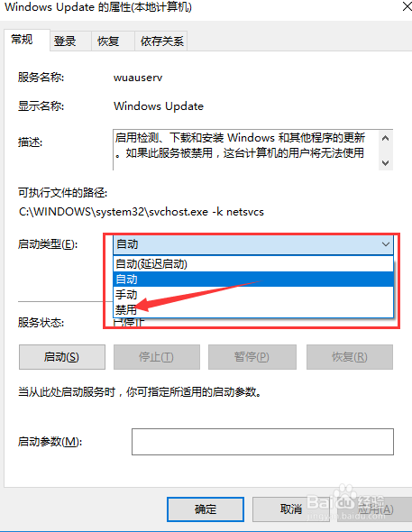412x532 pixels.
Task: Select the 禁用 startup type option
Action: [253, 309]
